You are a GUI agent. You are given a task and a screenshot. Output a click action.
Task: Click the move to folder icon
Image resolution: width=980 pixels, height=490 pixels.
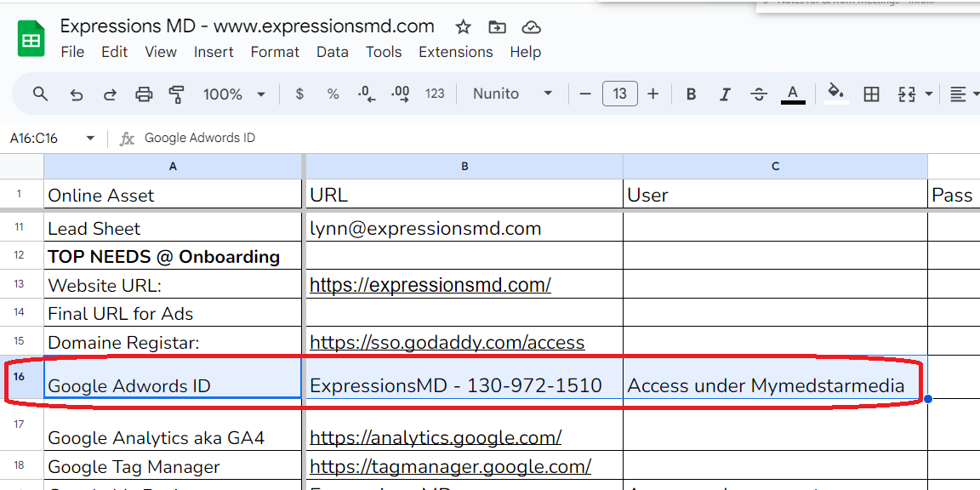coord(497,27)
